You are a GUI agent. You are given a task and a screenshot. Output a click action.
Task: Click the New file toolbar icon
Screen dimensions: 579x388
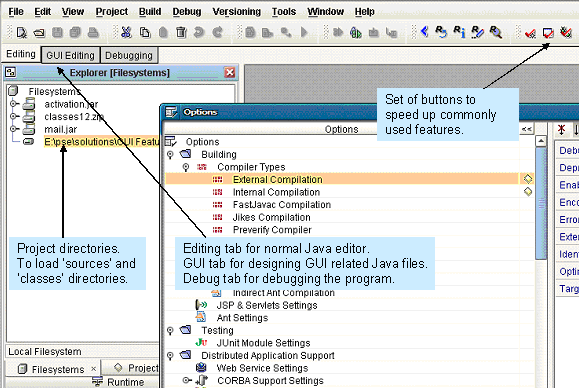(21, 33)
